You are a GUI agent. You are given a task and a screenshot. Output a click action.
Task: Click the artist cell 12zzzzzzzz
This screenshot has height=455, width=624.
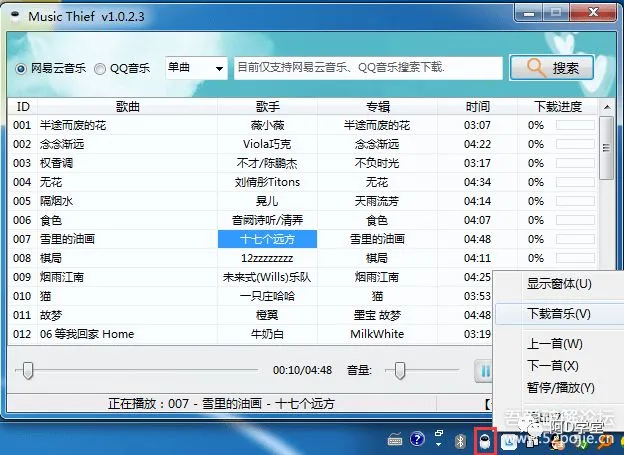coord(267,258)
